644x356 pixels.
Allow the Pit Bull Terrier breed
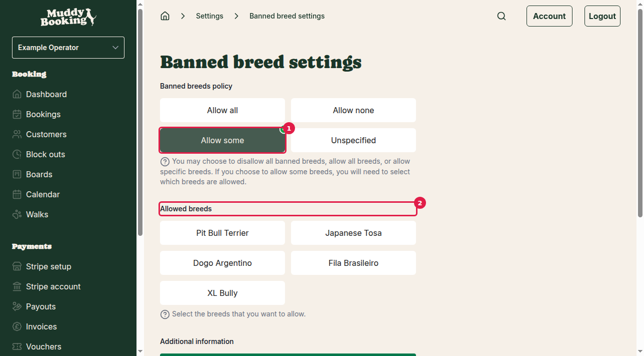pos(222,233)
